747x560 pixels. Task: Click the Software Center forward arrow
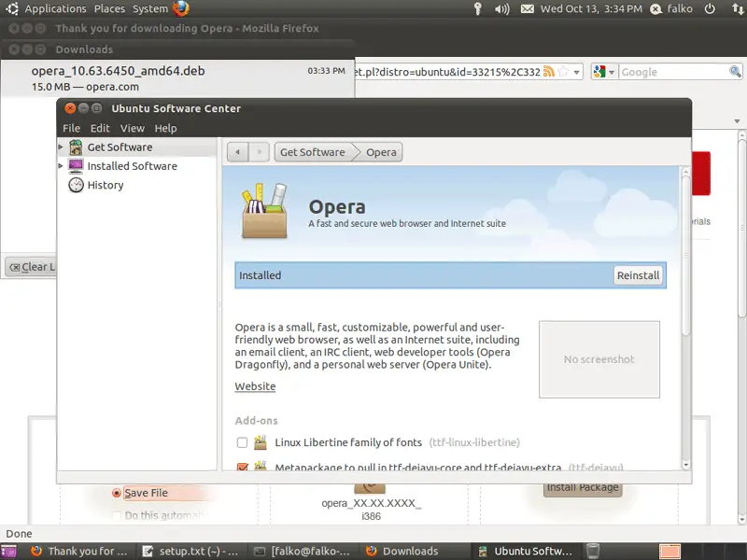click(260, 152)
